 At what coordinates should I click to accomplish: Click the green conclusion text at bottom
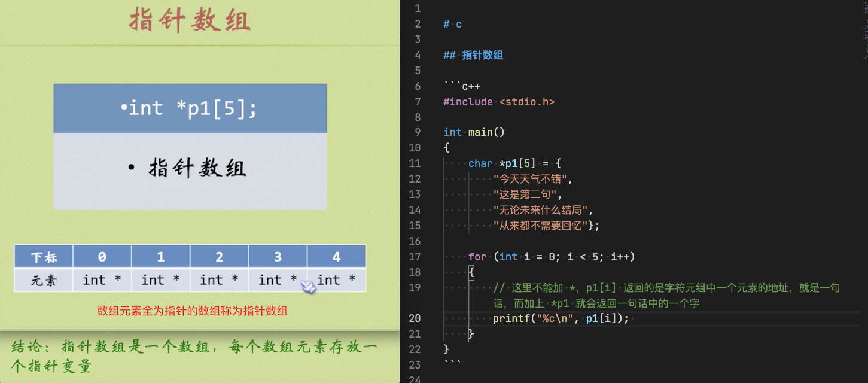pos(194,357)
